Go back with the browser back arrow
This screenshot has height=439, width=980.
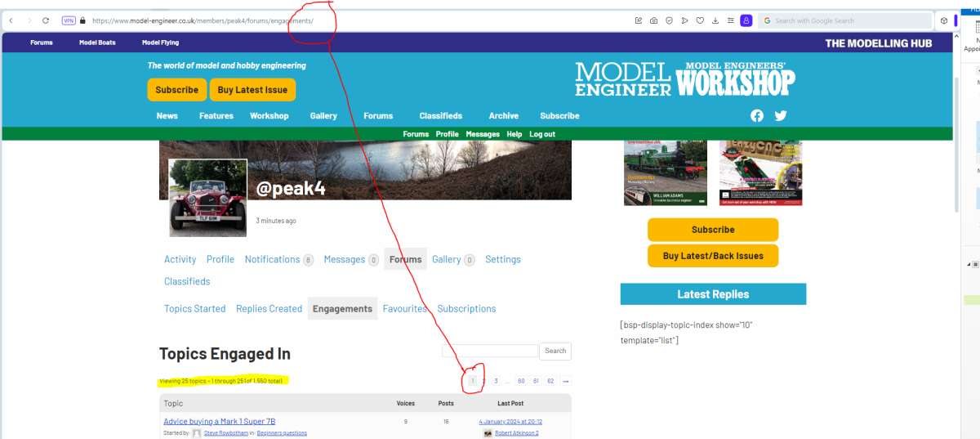pos(11,20)
